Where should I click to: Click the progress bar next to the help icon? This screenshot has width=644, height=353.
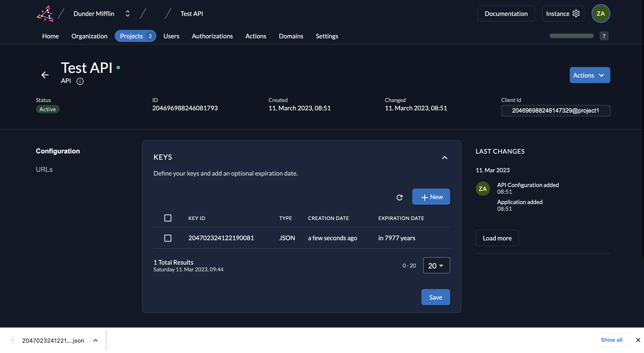(572, 36)
